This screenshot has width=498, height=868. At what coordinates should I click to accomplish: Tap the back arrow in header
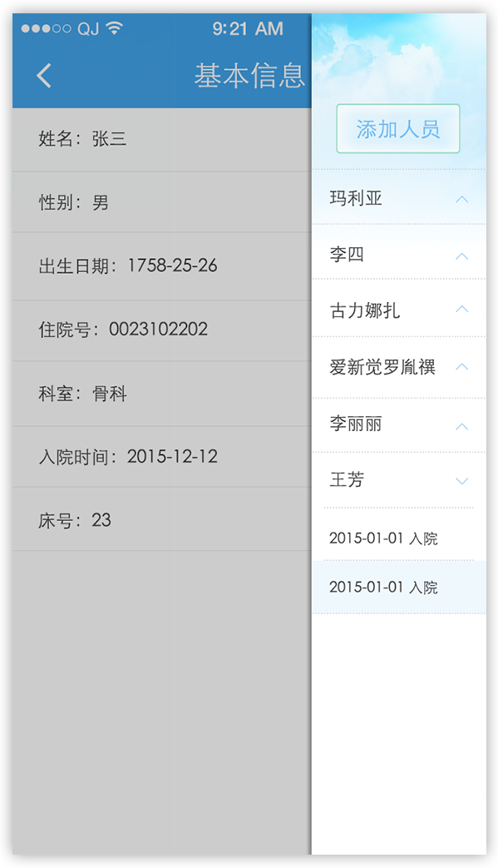(44, 75)
